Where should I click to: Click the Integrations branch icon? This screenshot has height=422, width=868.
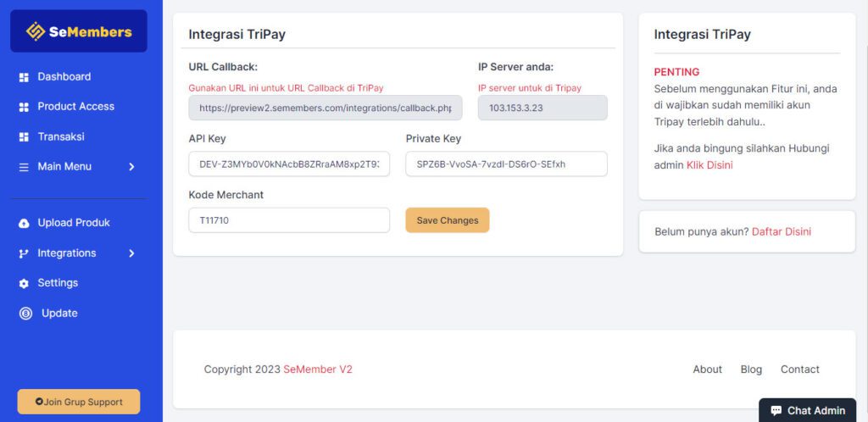pyautogui.click(x=24, y=253)
